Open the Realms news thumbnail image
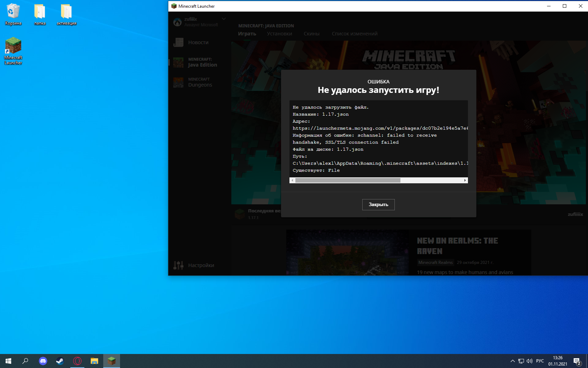 coord(348,252)
